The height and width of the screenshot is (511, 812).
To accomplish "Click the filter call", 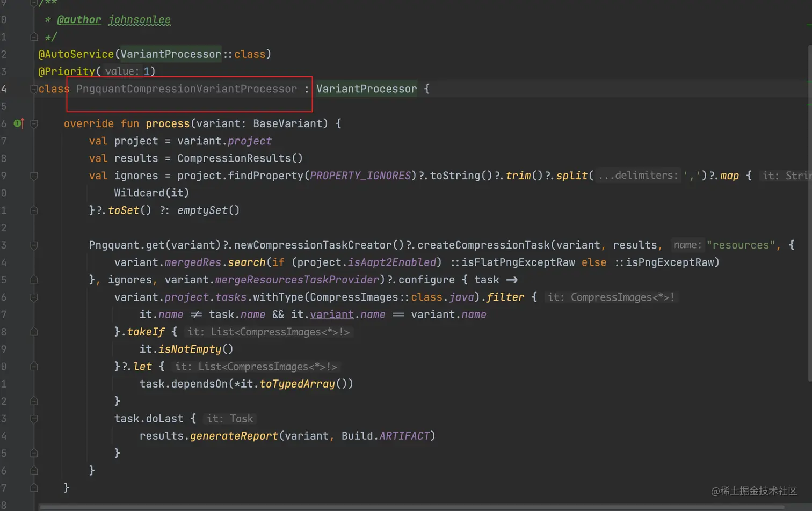I will (505, 297).
